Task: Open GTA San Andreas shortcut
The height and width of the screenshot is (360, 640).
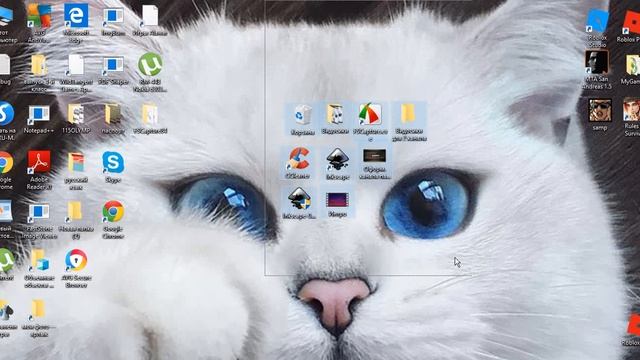Action: tap(597, 69)
